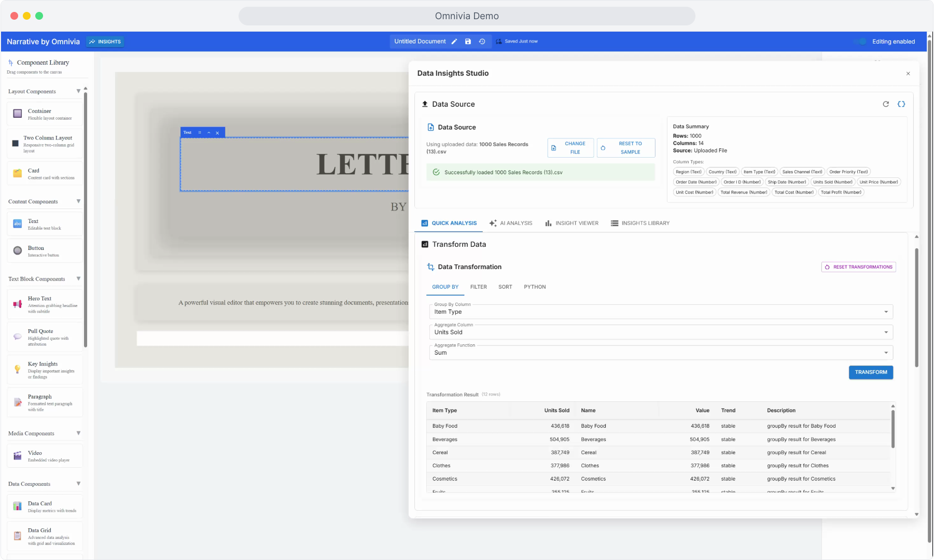The image size is (934, 560).
Task: Click the refresh icon in Data Source header
Action: click(x=886, y=104)
